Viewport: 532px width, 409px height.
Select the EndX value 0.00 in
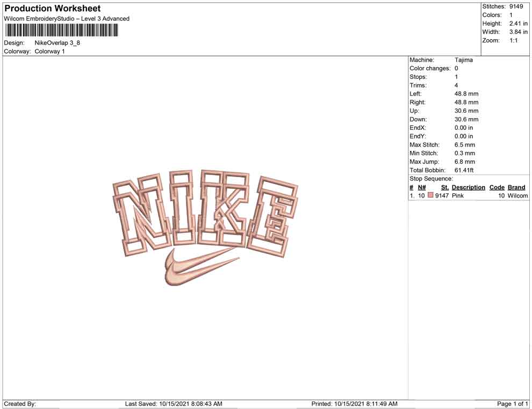(464, 128)
